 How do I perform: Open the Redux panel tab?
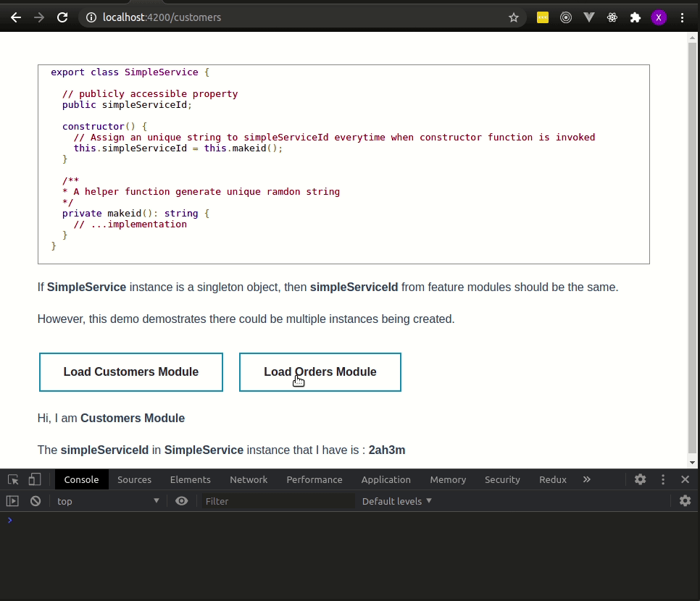[x=552, y=479]
